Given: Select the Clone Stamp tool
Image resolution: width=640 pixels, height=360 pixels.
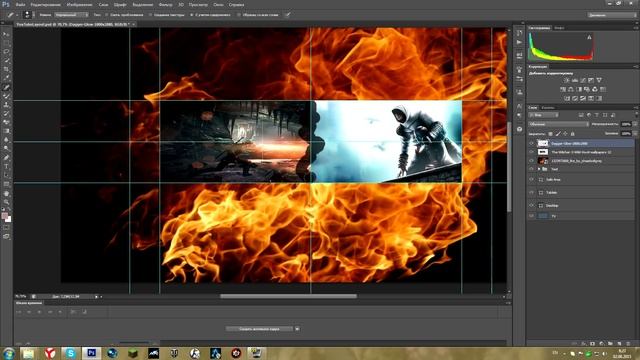Looking at the screenshot, I should [6, 105].
